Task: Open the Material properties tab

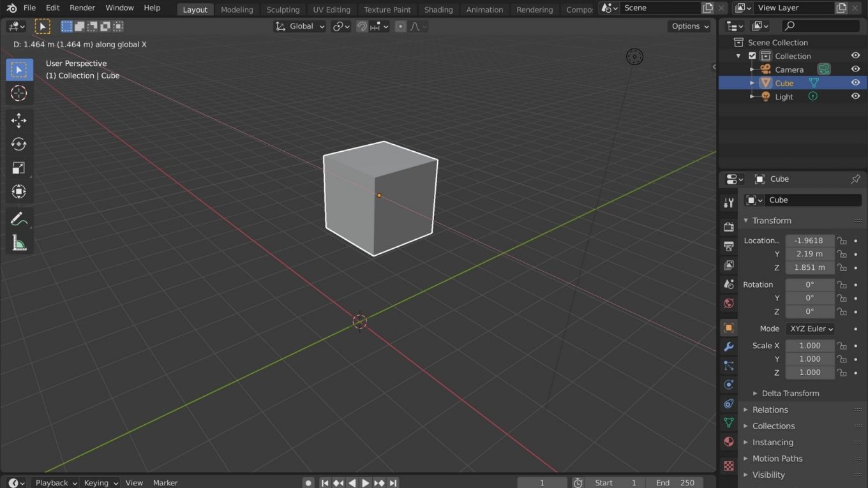Action: (x=728, y=441)
